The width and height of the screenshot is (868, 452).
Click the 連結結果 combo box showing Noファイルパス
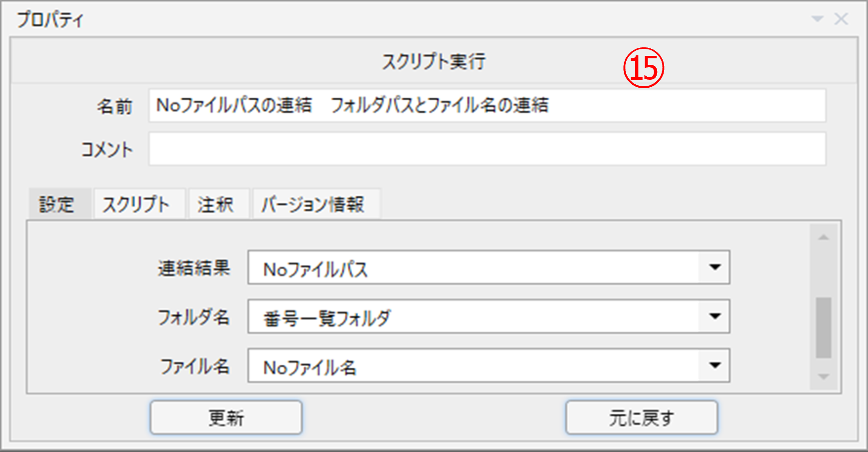[x=474, y=268]
